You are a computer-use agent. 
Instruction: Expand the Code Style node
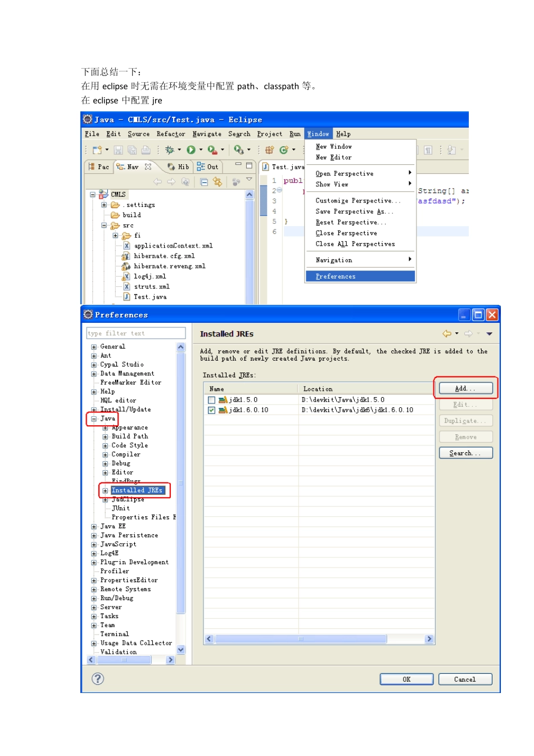(x=105, y=445)
